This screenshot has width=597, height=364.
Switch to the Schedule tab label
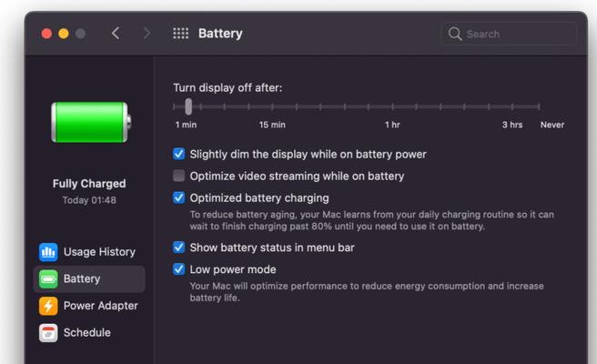point(86,333)
